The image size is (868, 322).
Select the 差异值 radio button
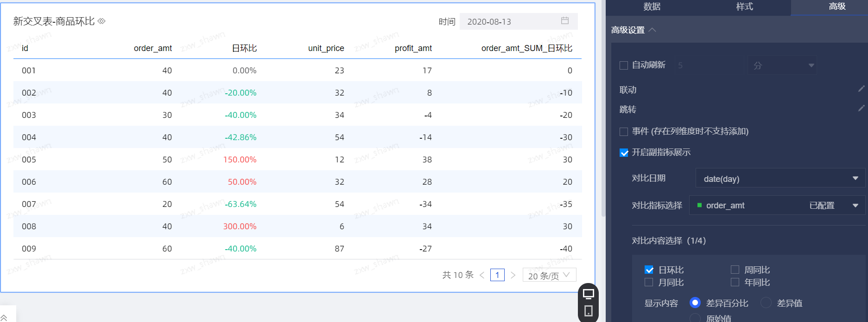pos(766,303)
